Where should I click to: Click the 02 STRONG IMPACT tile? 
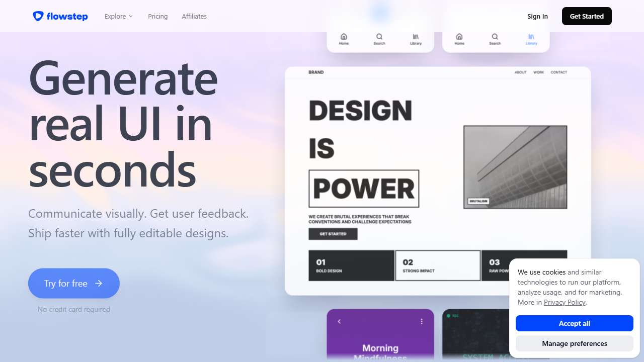[x=438, y=265]
